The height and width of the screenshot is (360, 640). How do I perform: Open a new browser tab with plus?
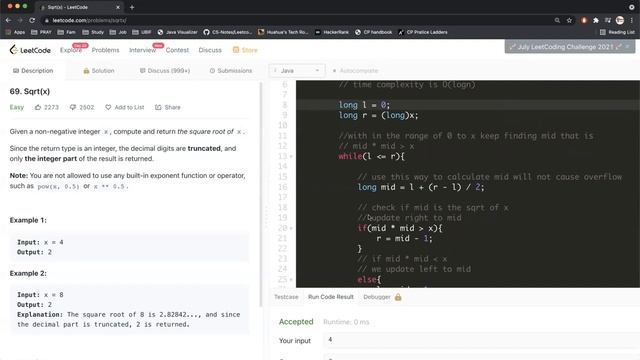point(132,7)
